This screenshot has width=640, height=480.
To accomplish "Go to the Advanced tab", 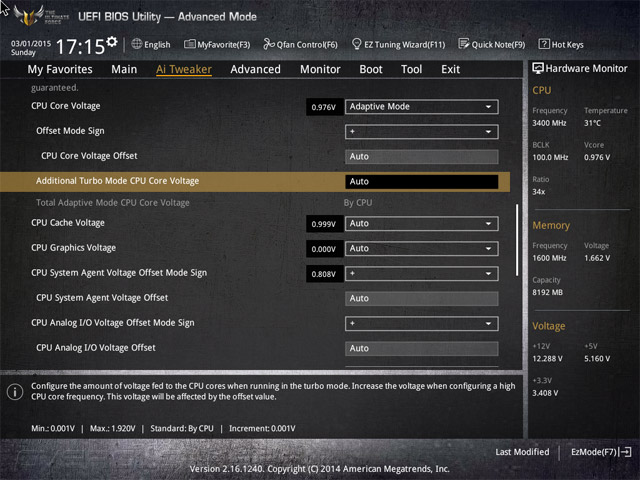I will pyautogui.click(x=256, y=69).
